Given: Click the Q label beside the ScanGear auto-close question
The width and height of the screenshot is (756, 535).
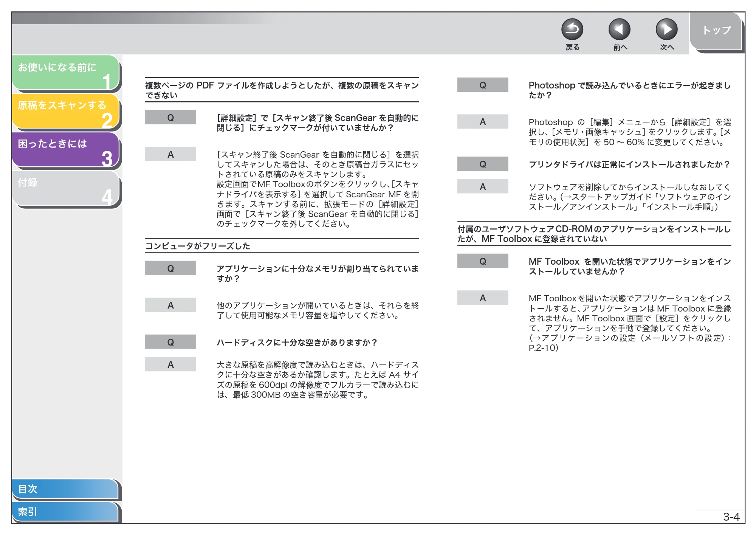Looking at the screenshot, I should click(170, 117).
